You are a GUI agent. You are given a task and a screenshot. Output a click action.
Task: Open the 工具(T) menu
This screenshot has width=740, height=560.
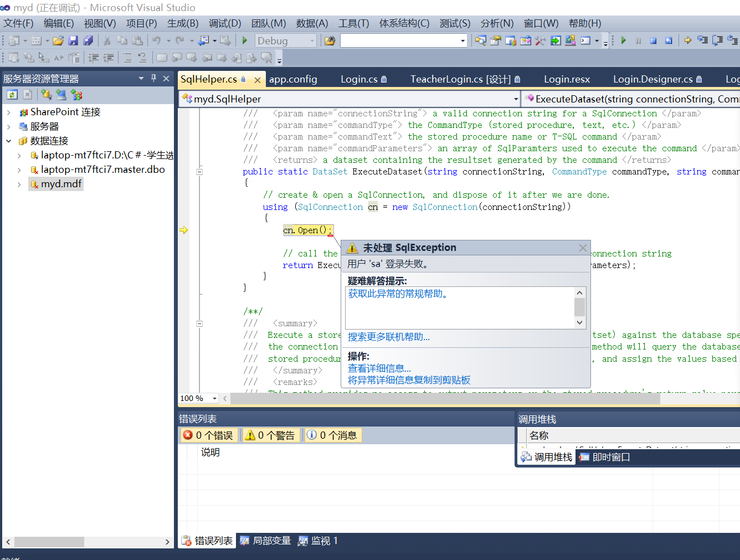click(354, 23)
